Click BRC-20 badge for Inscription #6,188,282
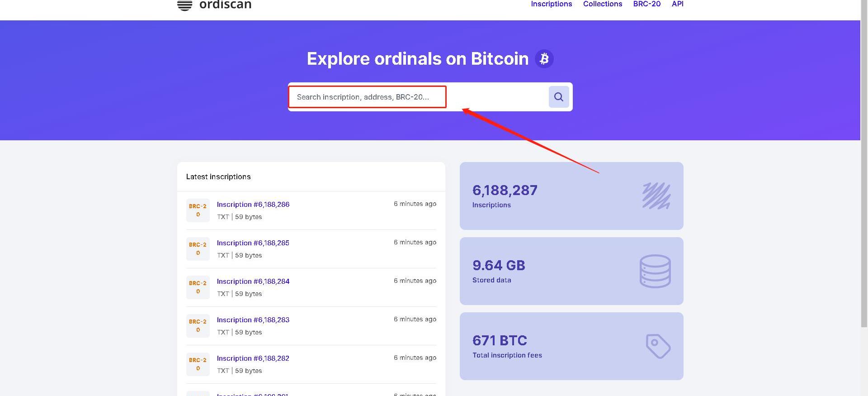 tap(198, 364)
